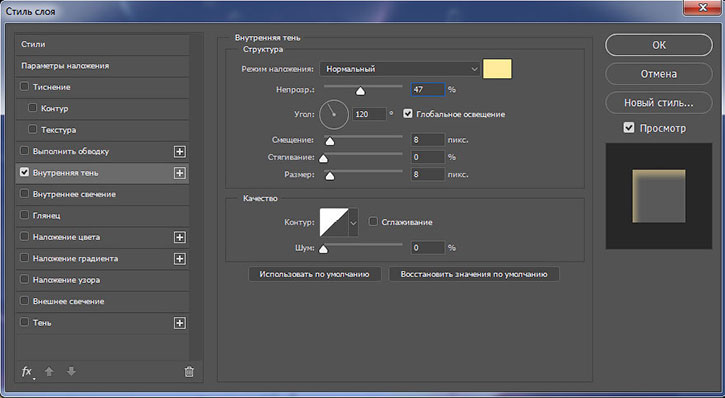This screenshot has width=725, height=398.
Task: Click Стягивание value field
Action: pyautogui.click(x=428, y=157)
